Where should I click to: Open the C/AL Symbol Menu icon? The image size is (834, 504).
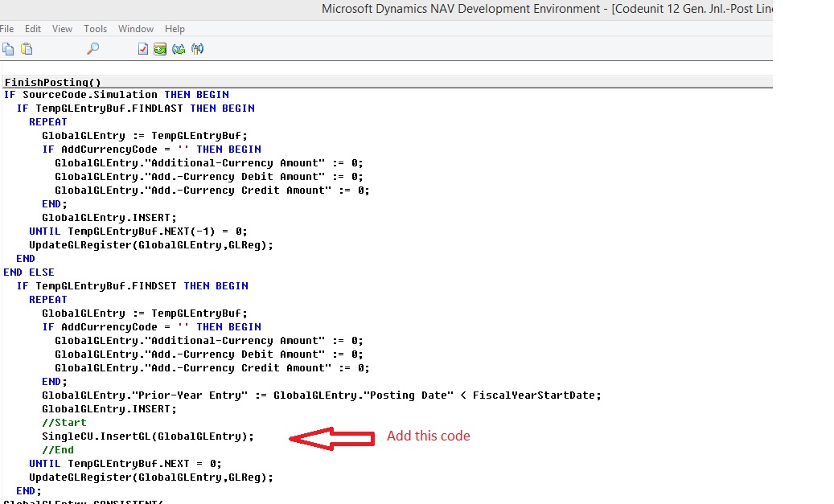pyautogui.click(x=198, y=49)
